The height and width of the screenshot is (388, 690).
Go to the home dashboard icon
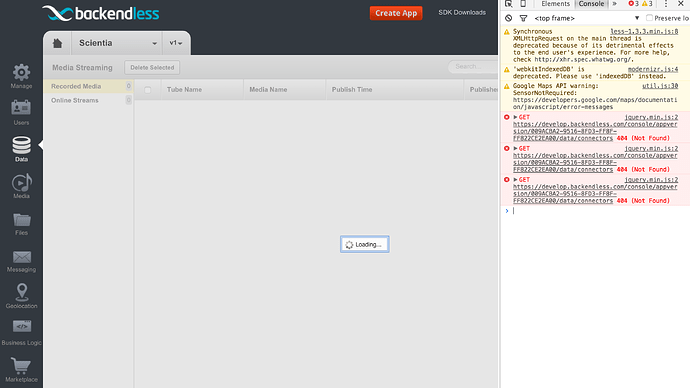(x=57, y=43)
